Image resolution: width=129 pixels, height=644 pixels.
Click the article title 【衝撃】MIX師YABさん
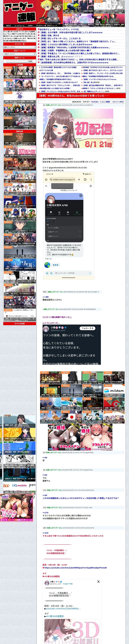coord(74,96)
